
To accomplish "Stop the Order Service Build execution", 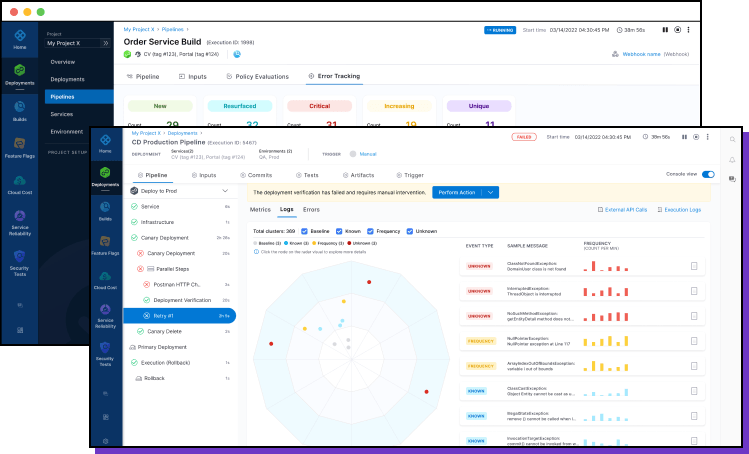I will click(x=677, y=30).
